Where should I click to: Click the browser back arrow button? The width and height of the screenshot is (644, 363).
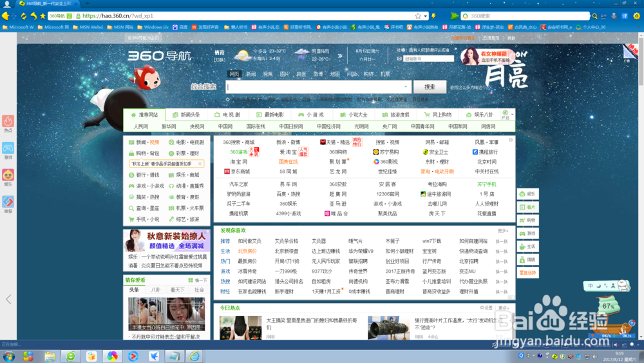[5, 16]
